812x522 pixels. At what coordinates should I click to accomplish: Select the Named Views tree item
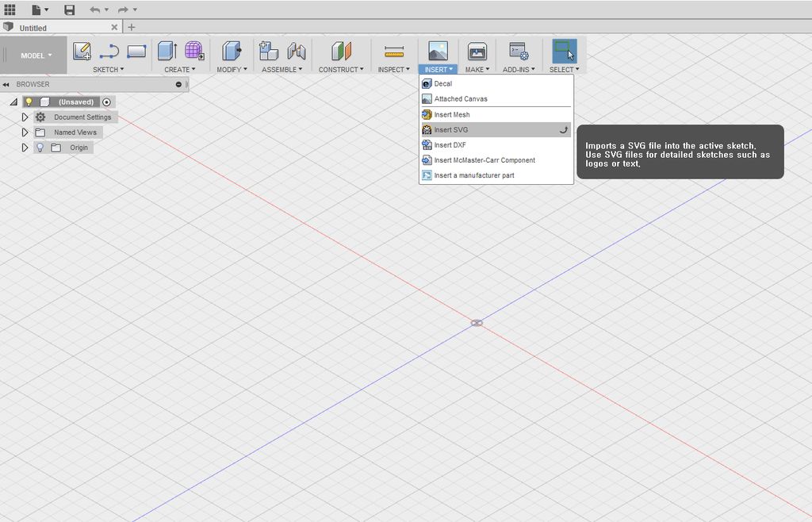click(x=75, y=132)
